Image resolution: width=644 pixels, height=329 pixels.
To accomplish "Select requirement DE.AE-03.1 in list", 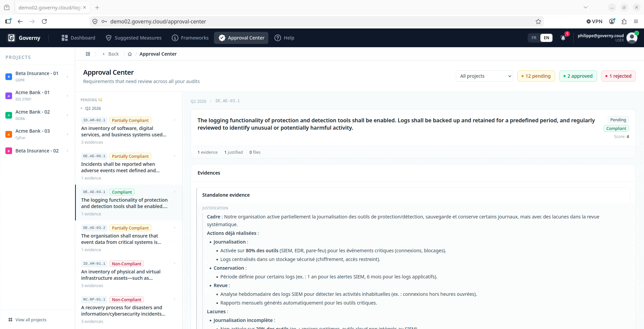I will coord(129,202).
